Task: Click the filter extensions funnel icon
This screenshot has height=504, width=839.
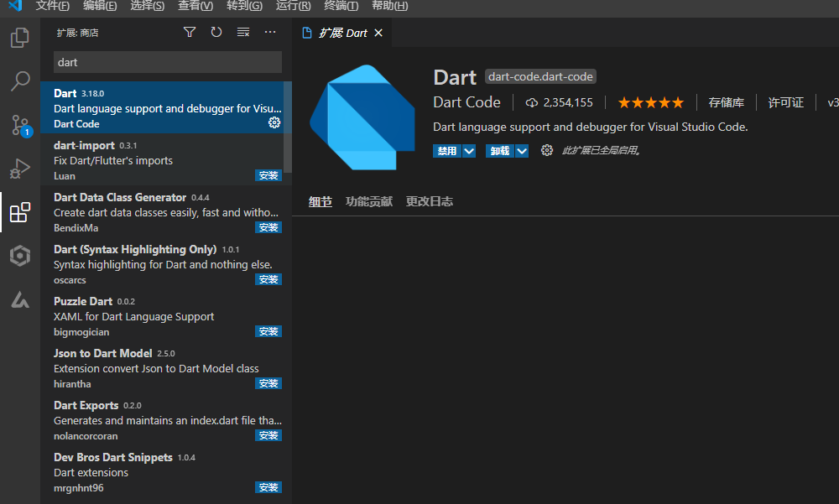Action: click(190, 32)
